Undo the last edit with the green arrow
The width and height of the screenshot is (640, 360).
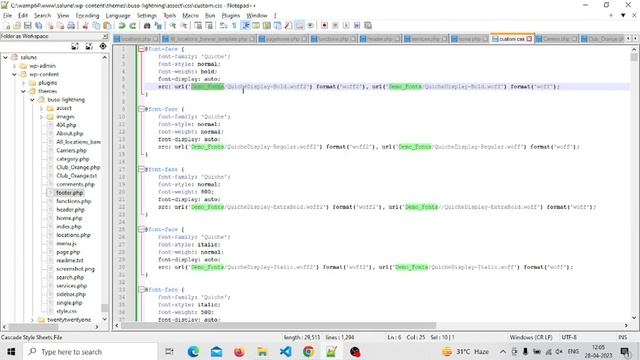(x=122, y=26)
